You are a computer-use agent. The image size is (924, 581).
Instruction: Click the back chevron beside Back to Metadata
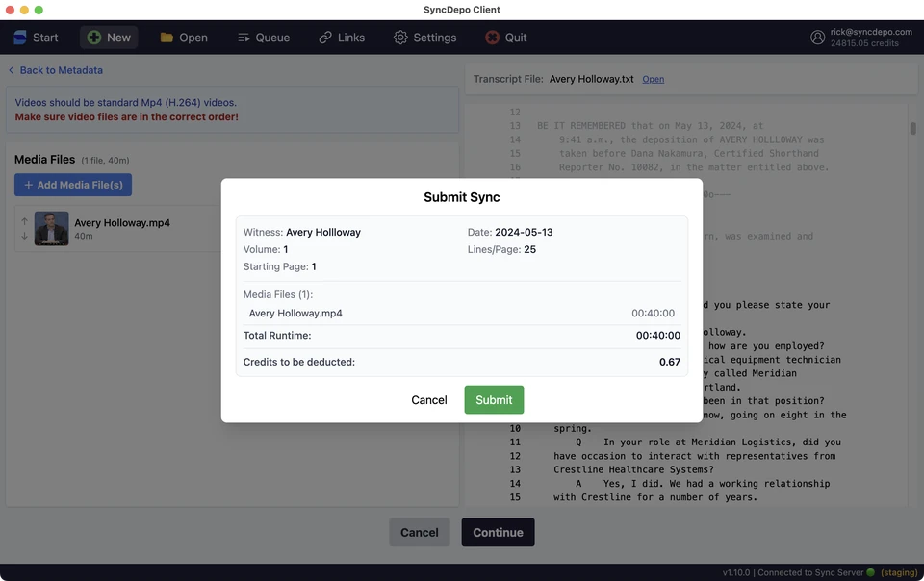click(12, 70)
